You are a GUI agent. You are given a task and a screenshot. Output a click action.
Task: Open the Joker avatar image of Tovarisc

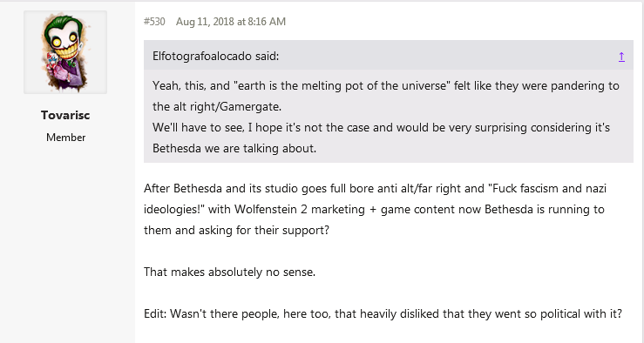click(x=65, y=52)
